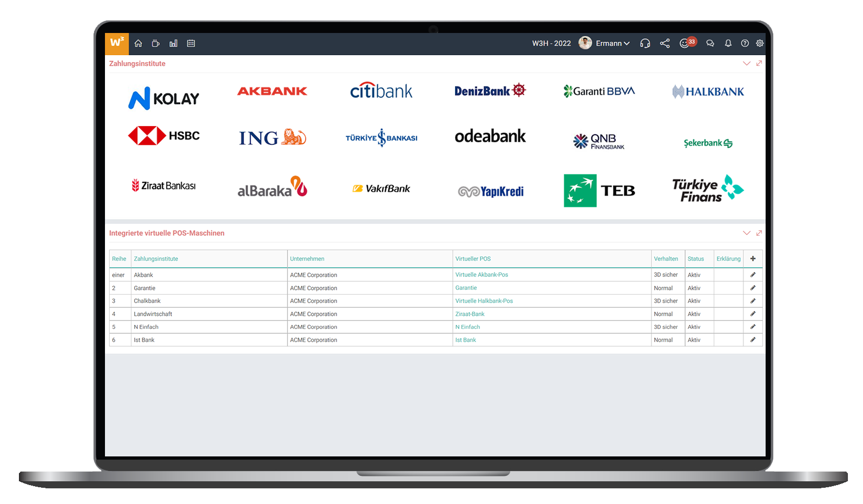This screenshot has width=863, height=504.
Task: Open the bar chart icon in toolbar
Action: tap(173, 43)
